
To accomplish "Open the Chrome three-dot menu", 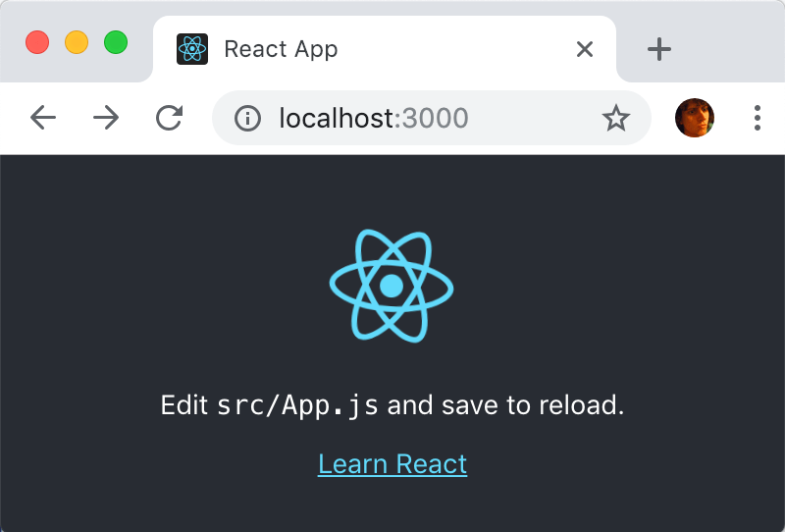I will (x=758, y=118).
